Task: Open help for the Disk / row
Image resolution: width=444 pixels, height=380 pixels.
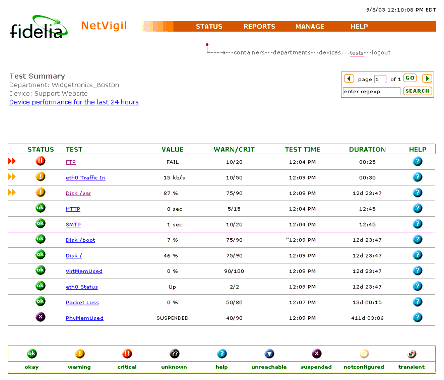Action: (417, 255)
